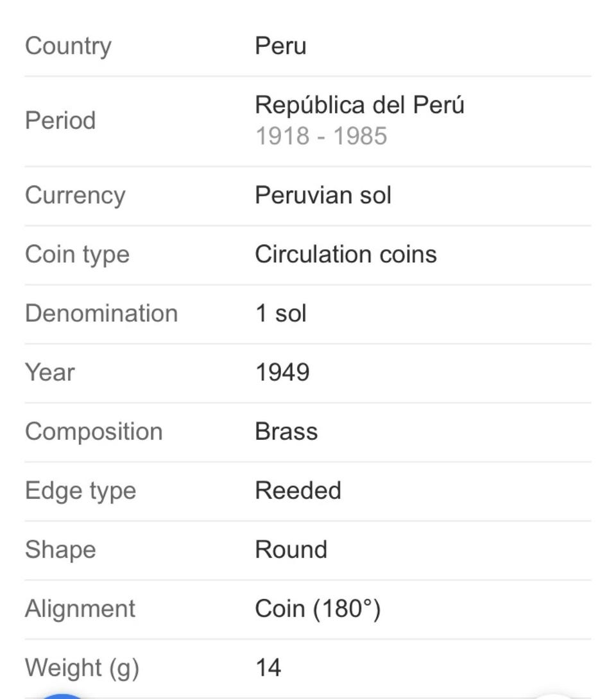Click the Coin type row label
Viewport: 616px width, 699px height.
click(77, 254)
